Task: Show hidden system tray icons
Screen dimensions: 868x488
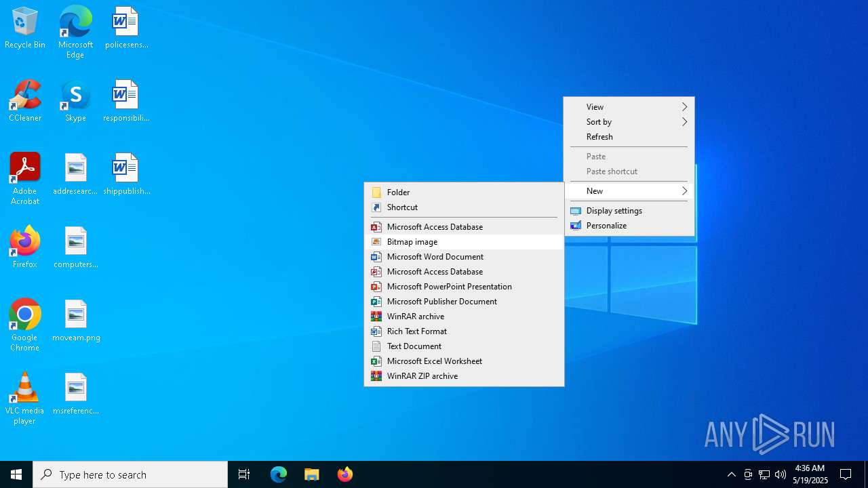Action: pos(731,474)
